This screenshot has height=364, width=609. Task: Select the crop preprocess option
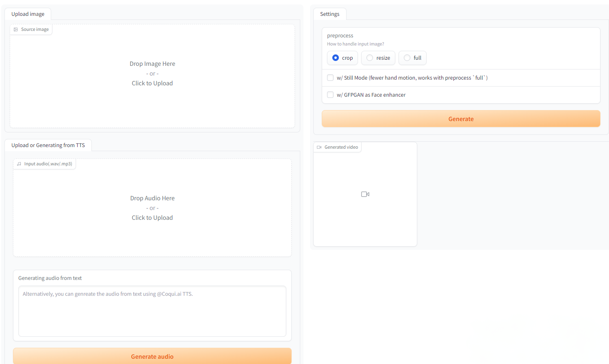(x=336, y=58)
